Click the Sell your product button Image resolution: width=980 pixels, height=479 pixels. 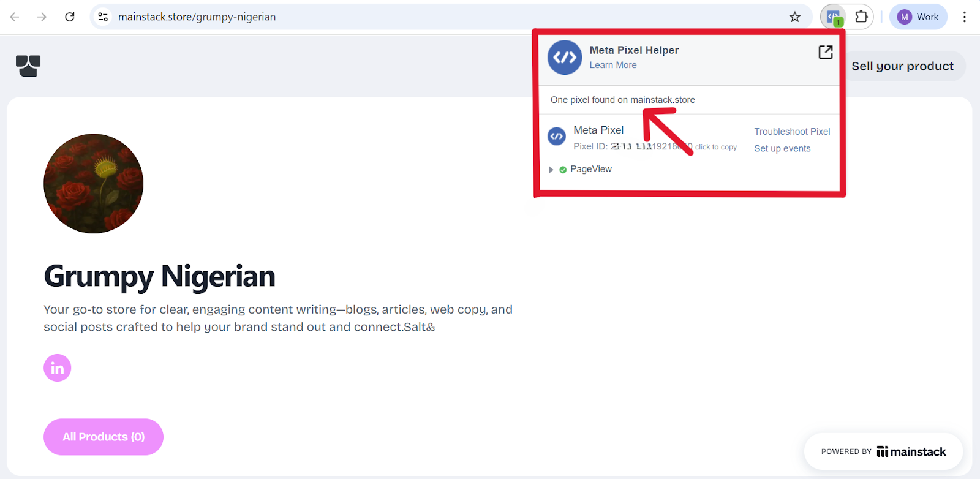click(903, 66)
